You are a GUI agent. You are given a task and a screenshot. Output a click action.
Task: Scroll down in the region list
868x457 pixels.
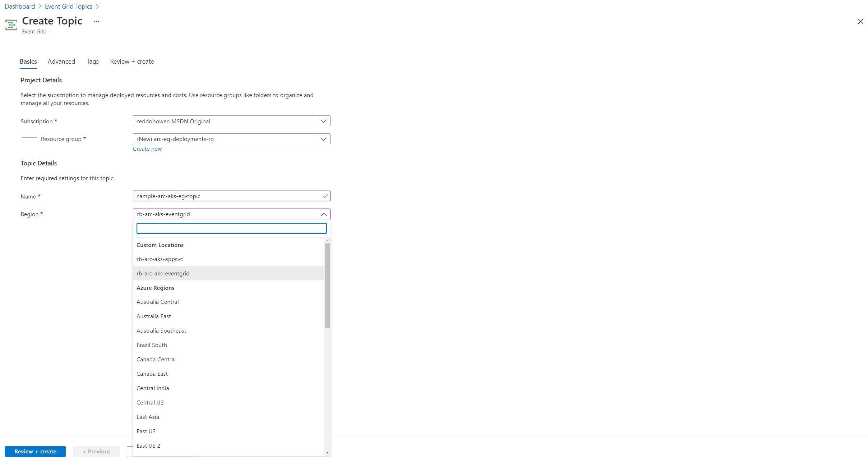(327, 452)
